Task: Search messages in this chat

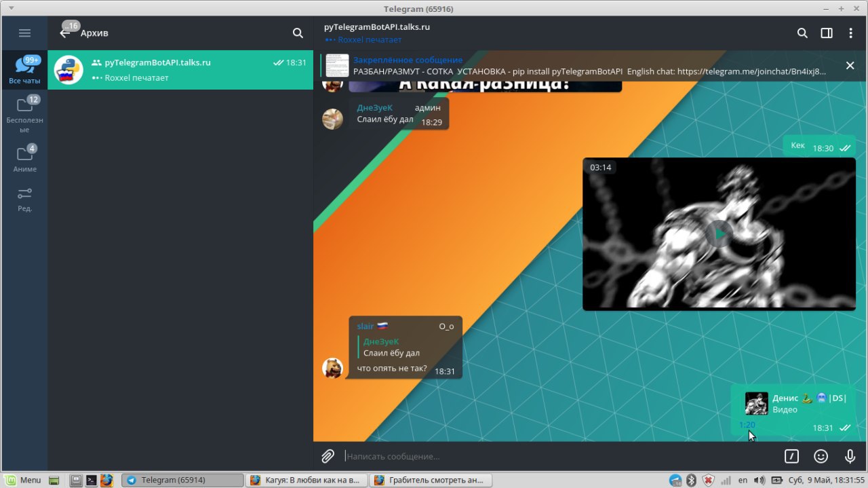Action: click(x=802, y=33)
